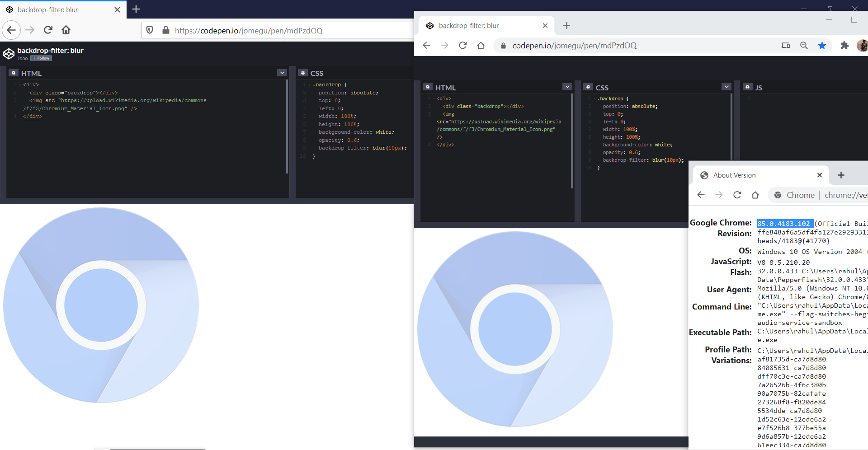Open a new tab in Firefox
This screenshot has height=450, width=868.
tap(136, 9)
